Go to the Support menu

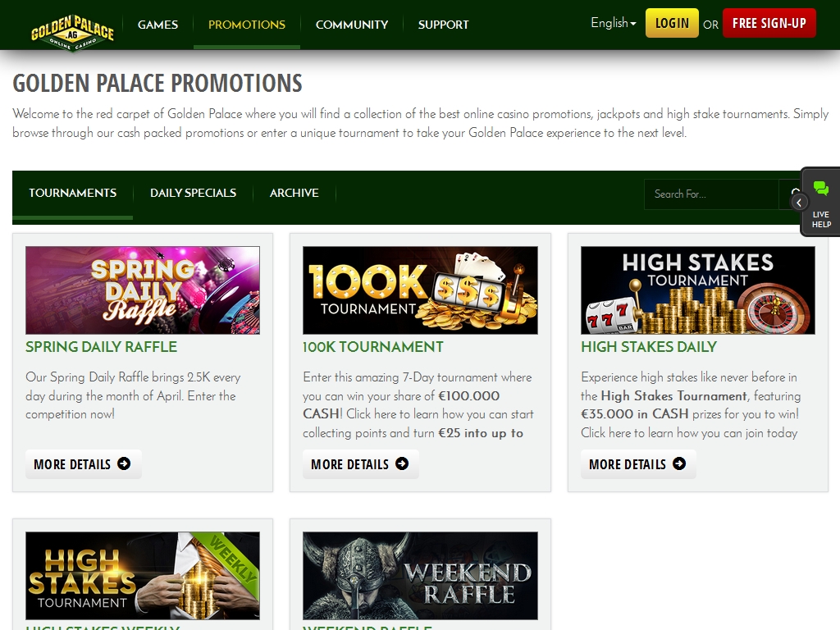tap(443, 25)
